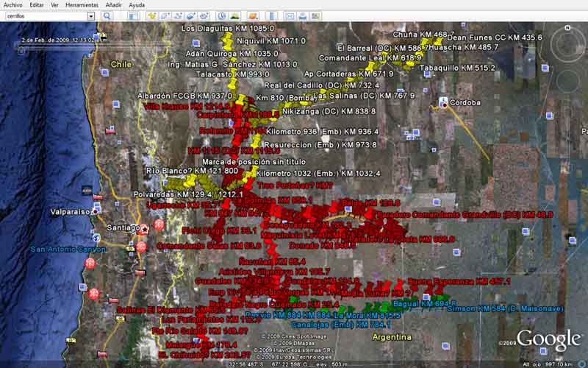
Task: Start the record tour tool
Action: (204, 15)
